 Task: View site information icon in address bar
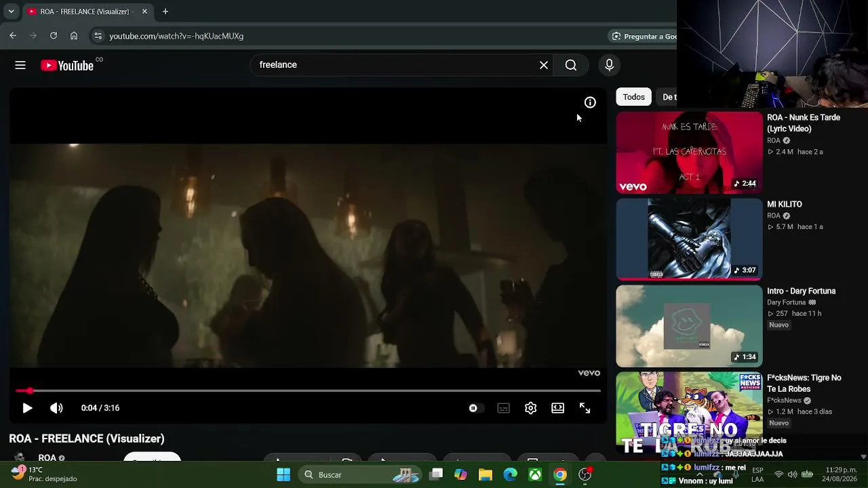(x=98, y=36)
